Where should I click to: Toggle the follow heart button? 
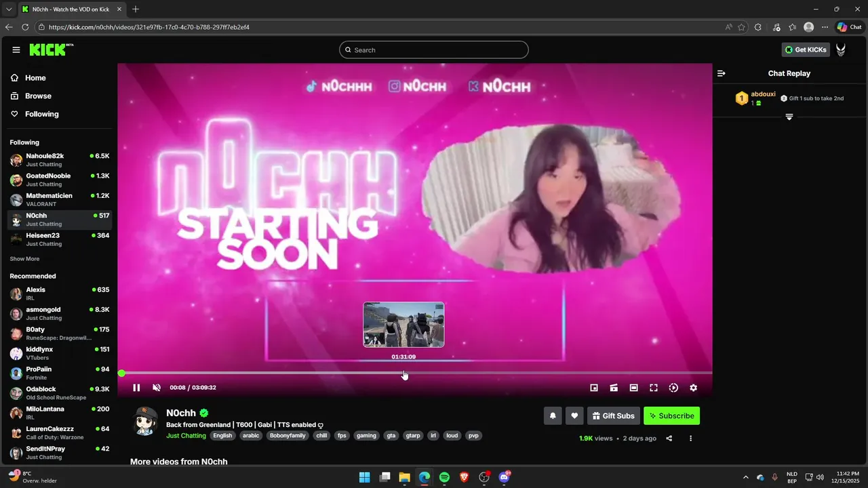pyautogui.click(x=574, y=415)
